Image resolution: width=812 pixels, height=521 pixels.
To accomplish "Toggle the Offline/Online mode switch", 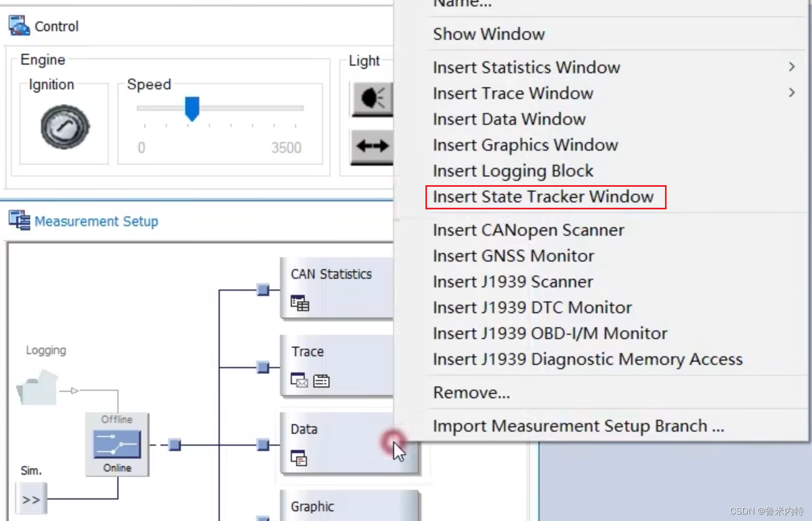I will coord(117,444).
